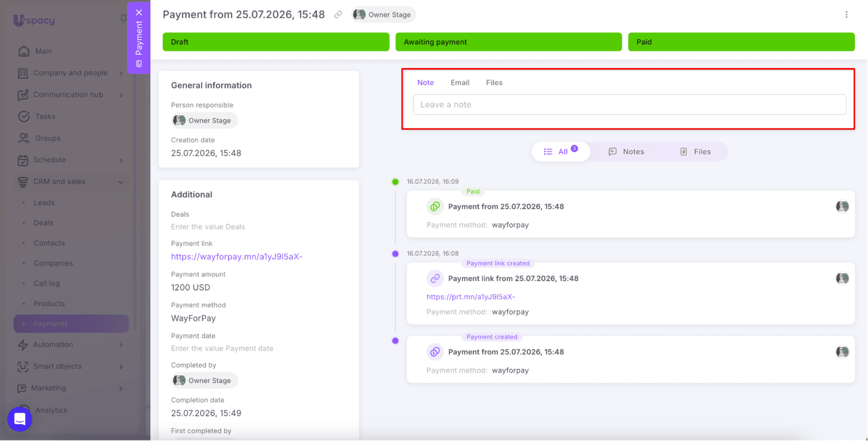
Task: Open the wayforpay.mn payment link
Action: tap(237, 256)
